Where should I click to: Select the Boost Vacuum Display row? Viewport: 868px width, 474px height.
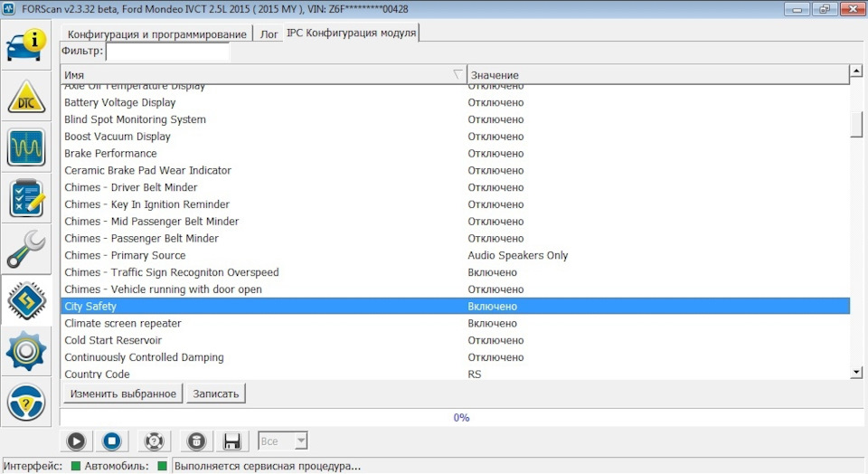(x=455, y=137)
